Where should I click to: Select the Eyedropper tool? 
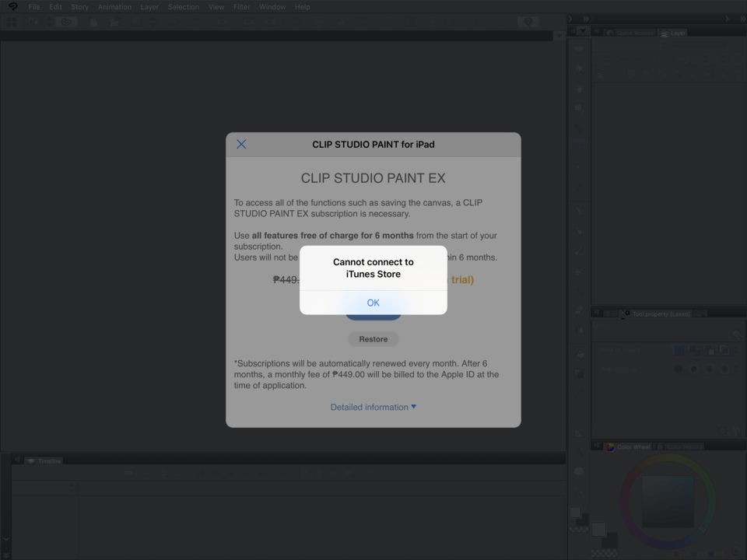[x=579, y=187]
